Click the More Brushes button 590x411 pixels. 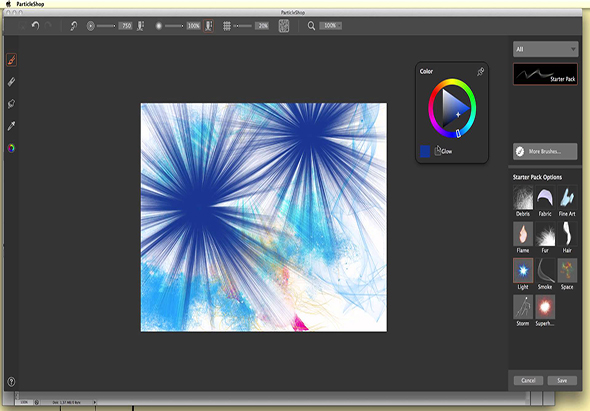pos(545,151)
